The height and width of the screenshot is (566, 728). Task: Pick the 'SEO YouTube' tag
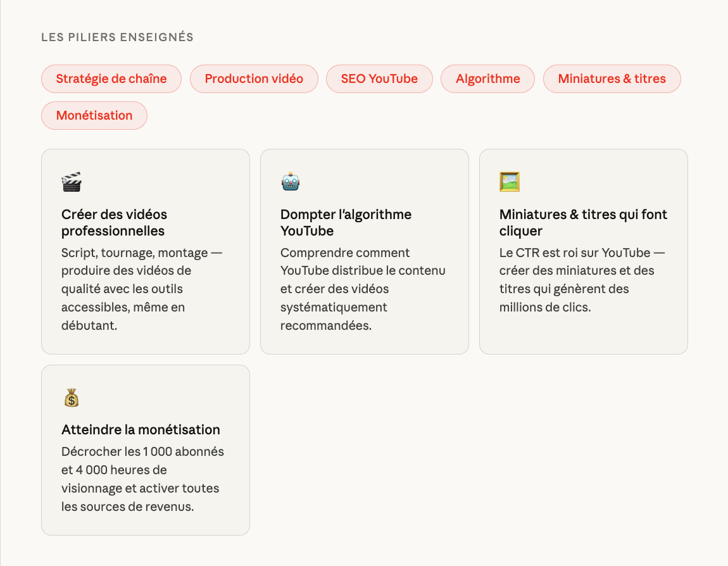379,79
